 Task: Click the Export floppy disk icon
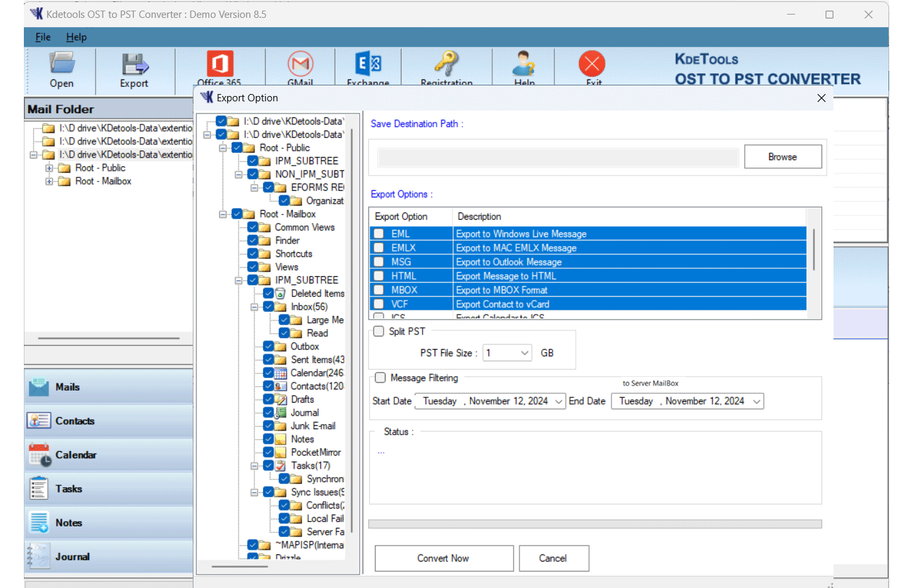[134, 65]
